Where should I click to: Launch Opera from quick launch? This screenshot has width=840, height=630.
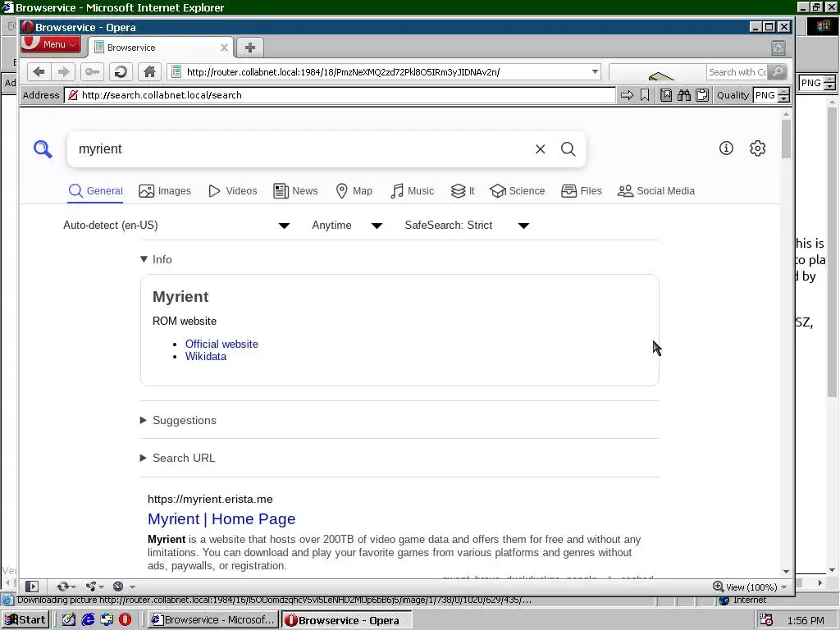point(125,620)
